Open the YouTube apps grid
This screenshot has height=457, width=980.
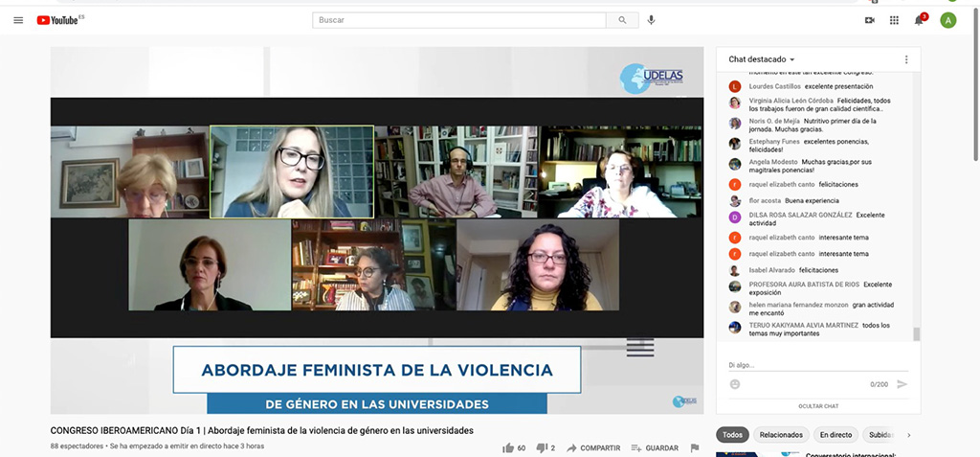[894, 20]
